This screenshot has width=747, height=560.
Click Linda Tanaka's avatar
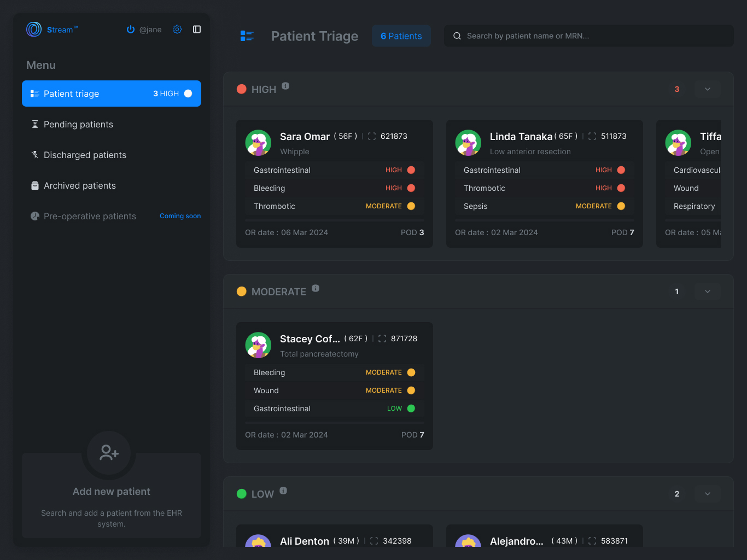pyautogui.click(x=468, y=143)
